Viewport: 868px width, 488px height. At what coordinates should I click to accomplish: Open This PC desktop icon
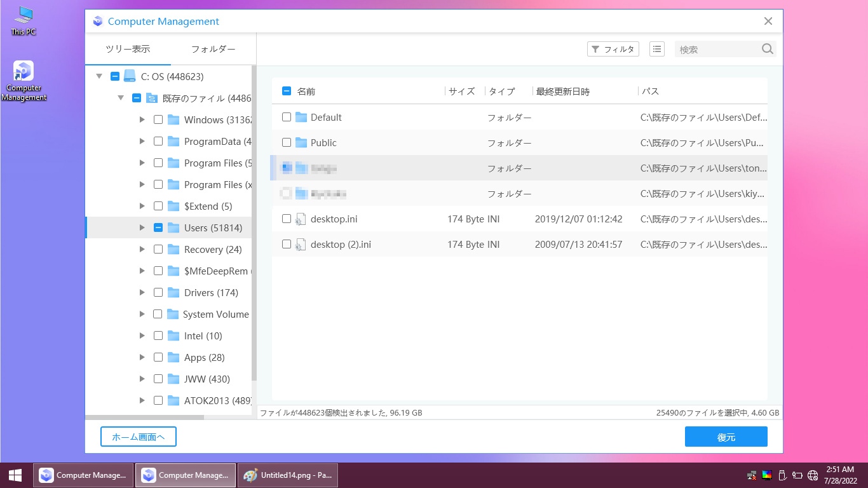coord(24,15)
